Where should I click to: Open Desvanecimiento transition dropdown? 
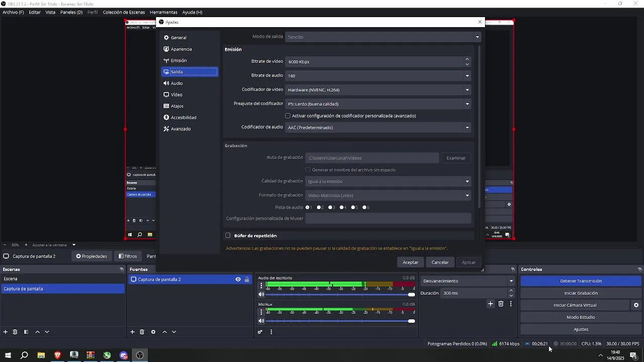pyautogui.click(x=468, y=281)
